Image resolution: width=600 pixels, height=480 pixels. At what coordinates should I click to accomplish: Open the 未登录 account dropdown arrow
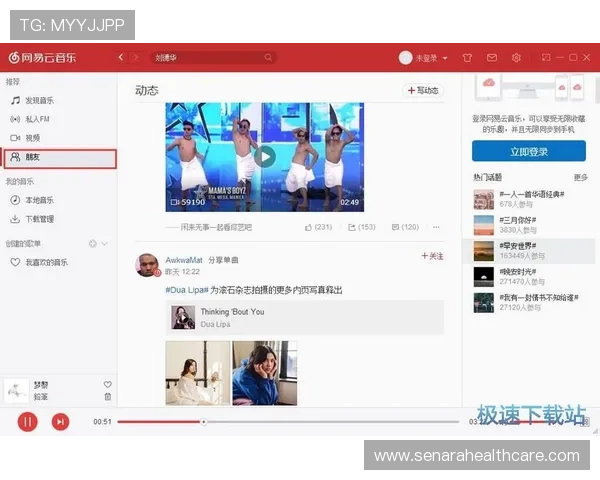tap(445, 58)
